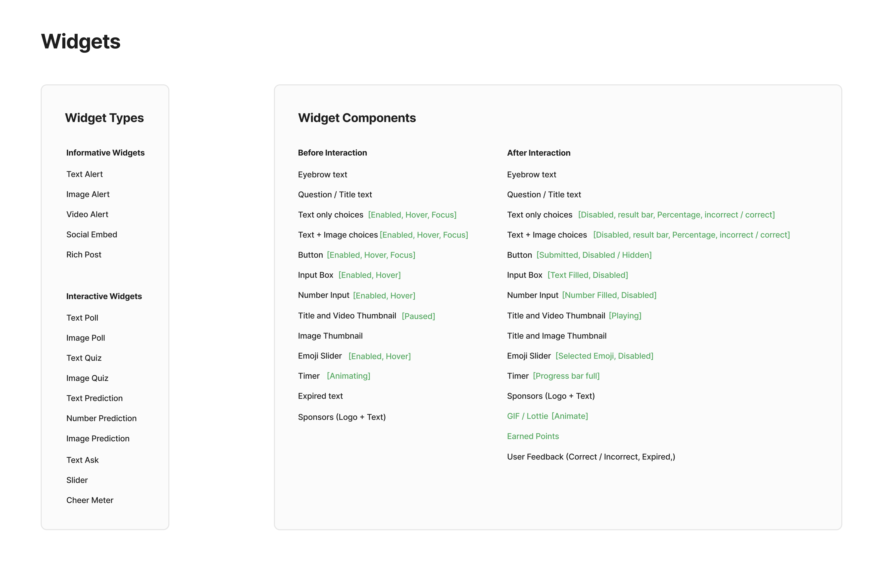Select Slider in the widget list
Screen dimensions: 883x588
coord(77,480)
